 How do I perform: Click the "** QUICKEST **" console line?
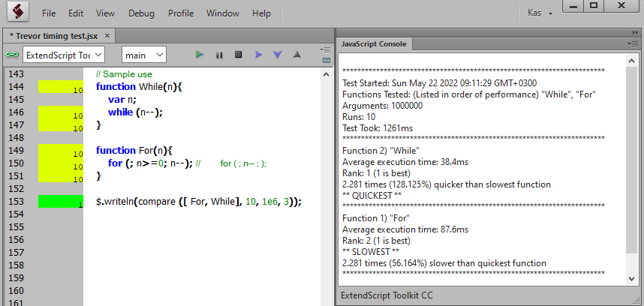click(x=372, y=196)
